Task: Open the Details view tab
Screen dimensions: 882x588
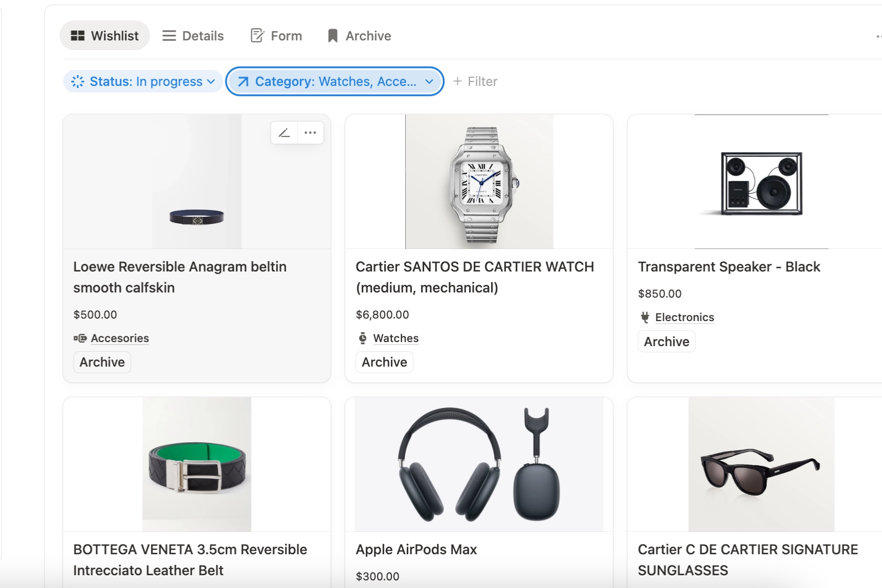Action: point(193,36)
